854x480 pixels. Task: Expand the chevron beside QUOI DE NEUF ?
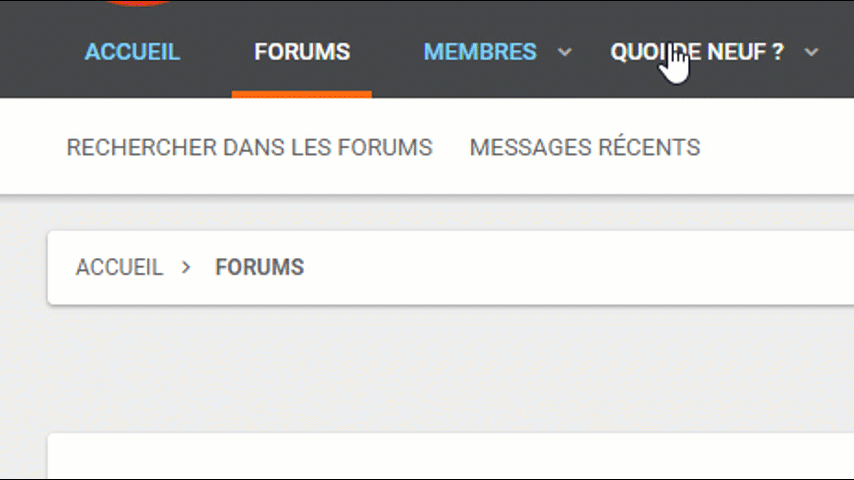pyautogui.click(x=812, y=52)
